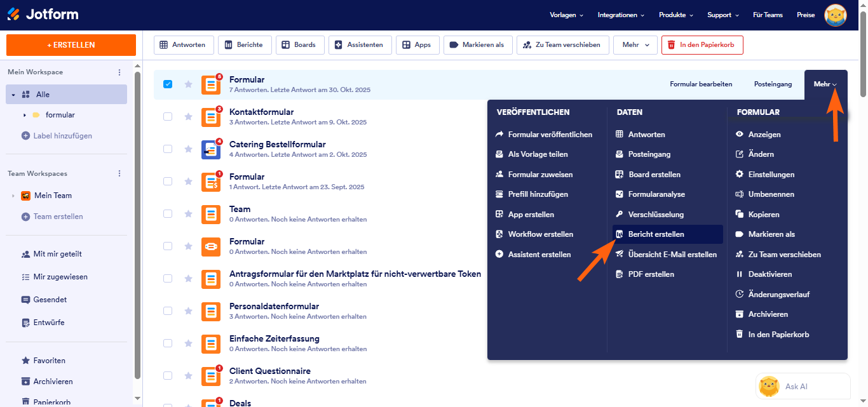Screen dimensions: 868x407
Task: Click the Ask AI assistant widget
Action: [803, 386]
